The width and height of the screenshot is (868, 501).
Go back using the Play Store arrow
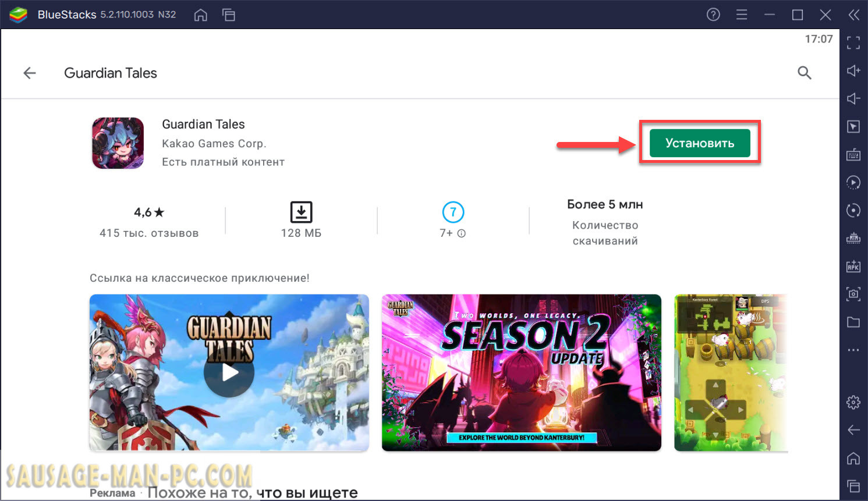[x=30, y=73]
